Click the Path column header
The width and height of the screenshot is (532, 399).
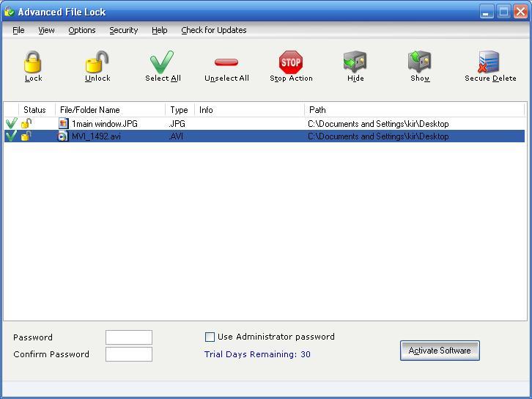coord(414,110)
